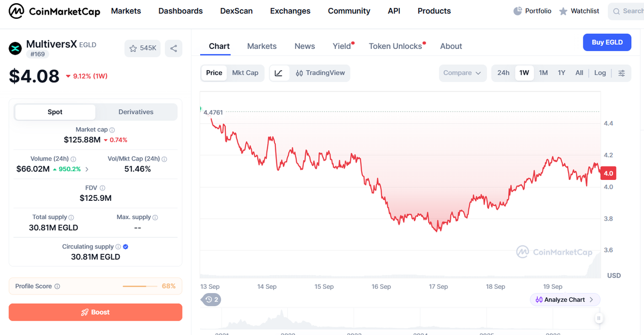The width and height of the screenshot is (644, 335).
Task: Switch to the News tab
Action: coord(305,46)
